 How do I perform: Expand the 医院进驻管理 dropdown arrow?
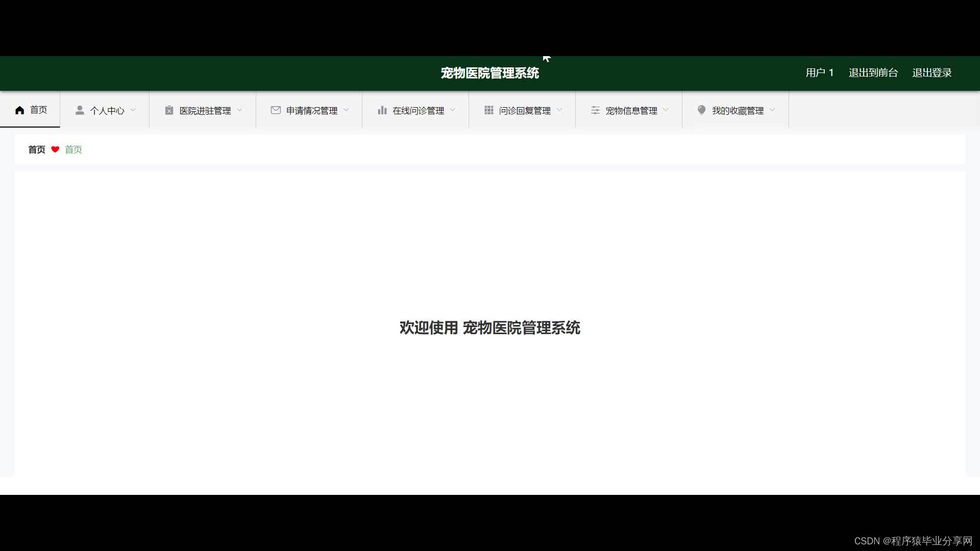[240, 110]
